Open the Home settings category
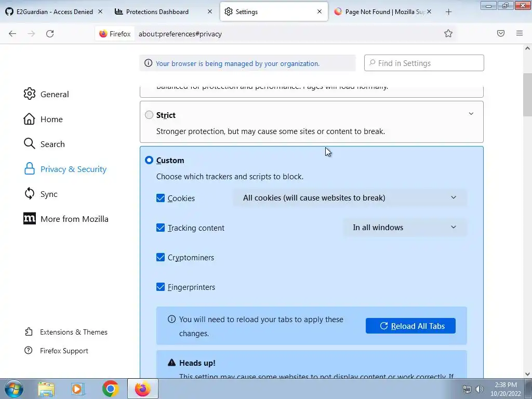Screen dimensions: 532x399 pos(51,119)
